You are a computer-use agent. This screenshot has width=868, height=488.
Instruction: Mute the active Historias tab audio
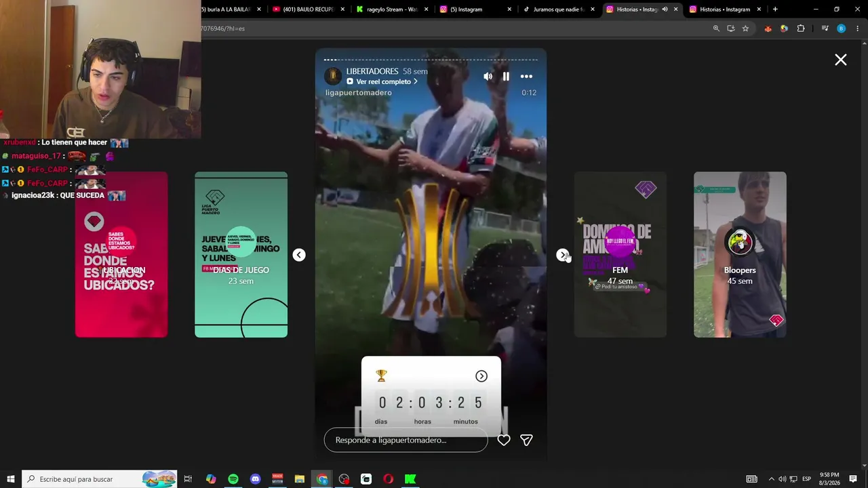pyautogui.click(x=665, y=9)
